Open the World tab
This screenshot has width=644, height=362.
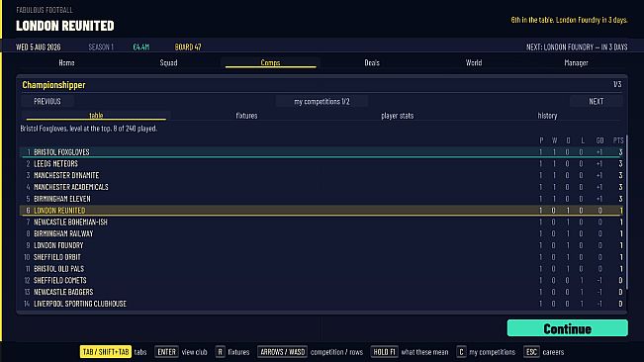click(474, 62)
